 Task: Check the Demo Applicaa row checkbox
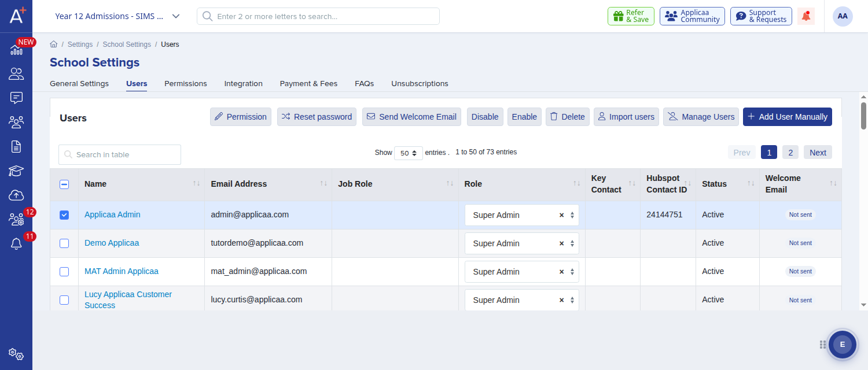(x=64, y=243)
